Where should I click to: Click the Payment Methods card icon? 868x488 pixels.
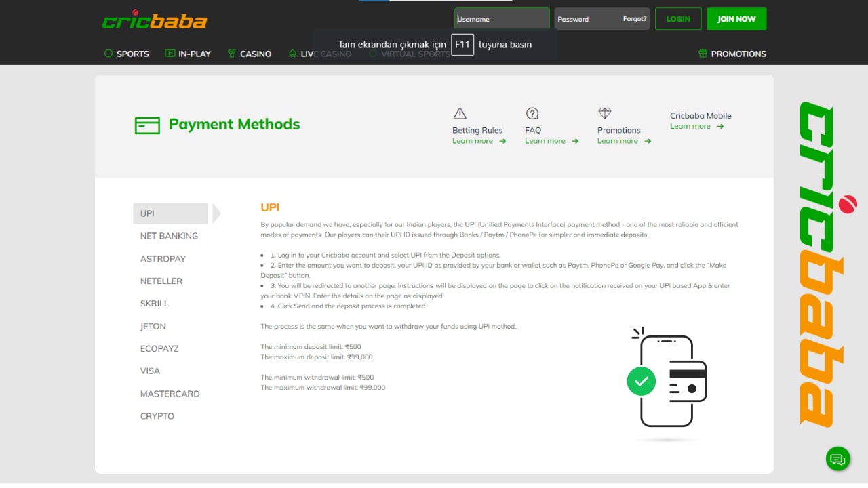[x=147, y=125]
